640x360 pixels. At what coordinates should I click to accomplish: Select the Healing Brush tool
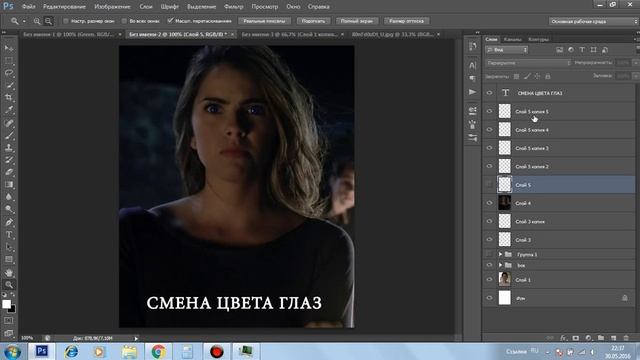9,123
